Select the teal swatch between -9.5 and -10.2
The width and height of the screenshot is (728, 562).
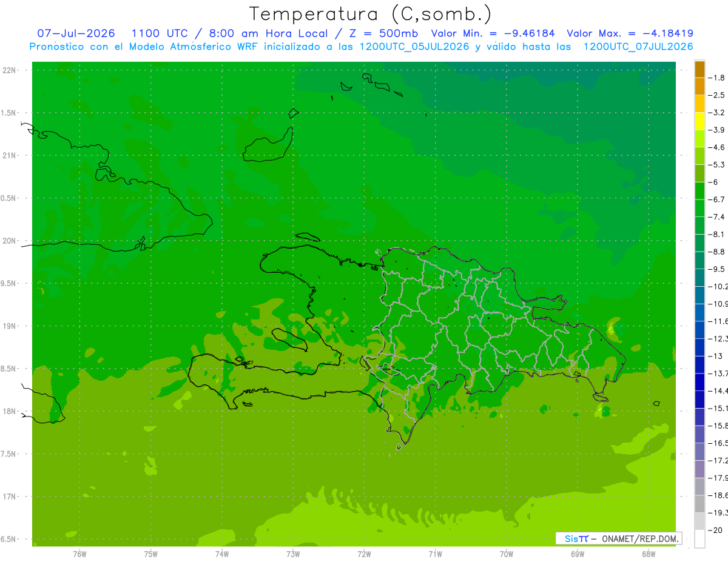point(699,278)
